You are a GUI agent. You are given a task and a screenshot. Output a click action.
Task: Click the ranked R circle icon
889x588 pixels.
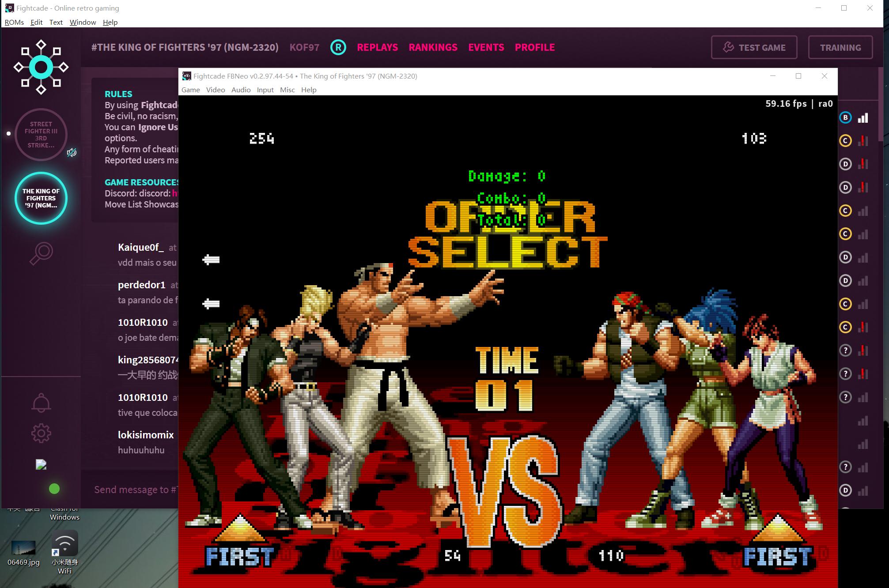[338, 47]
